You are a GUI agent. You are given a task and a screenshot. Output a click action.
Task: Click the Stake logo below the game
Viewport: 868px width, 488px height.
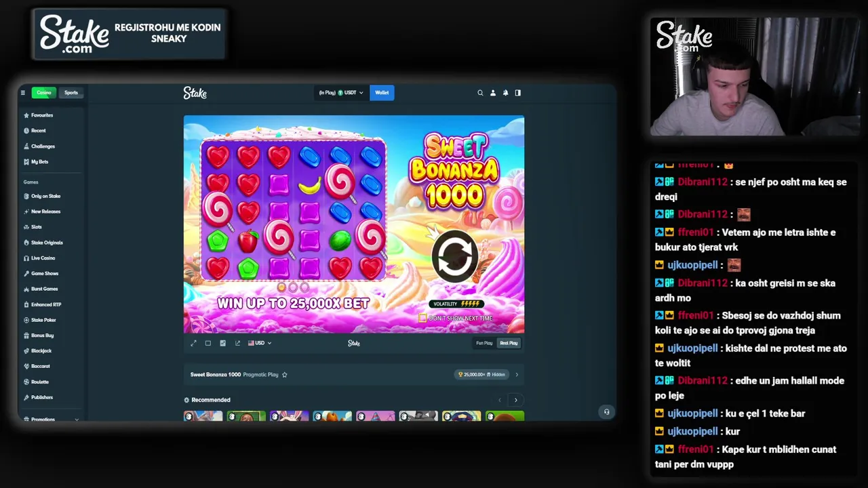pyautogui.click(x=354, y=343)
